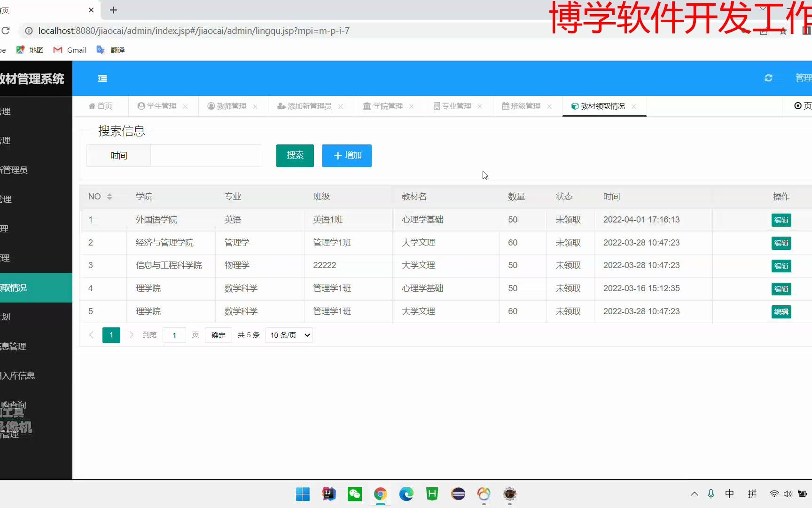Image resolution: width=812 pixels, height=508 pixels.
Task: Open the 10条/页 page size dropdown
Action: [289, 335]
